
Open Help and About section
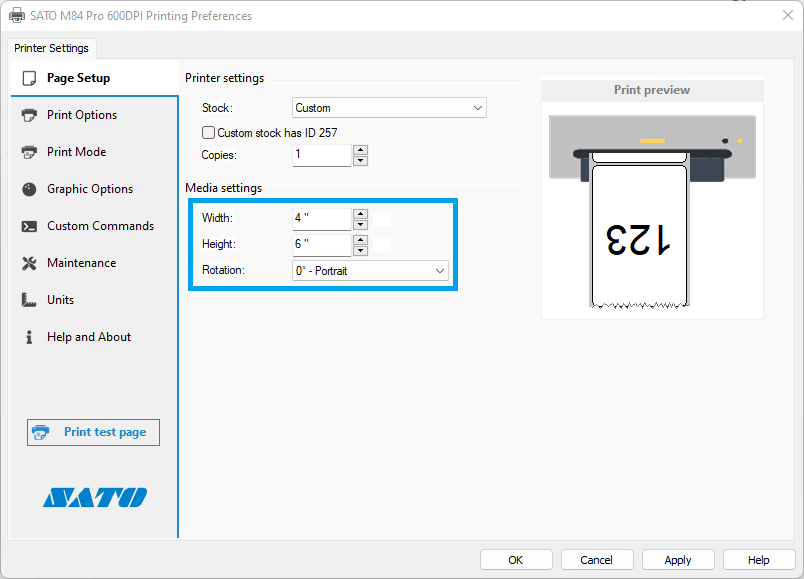coord(94,336)
